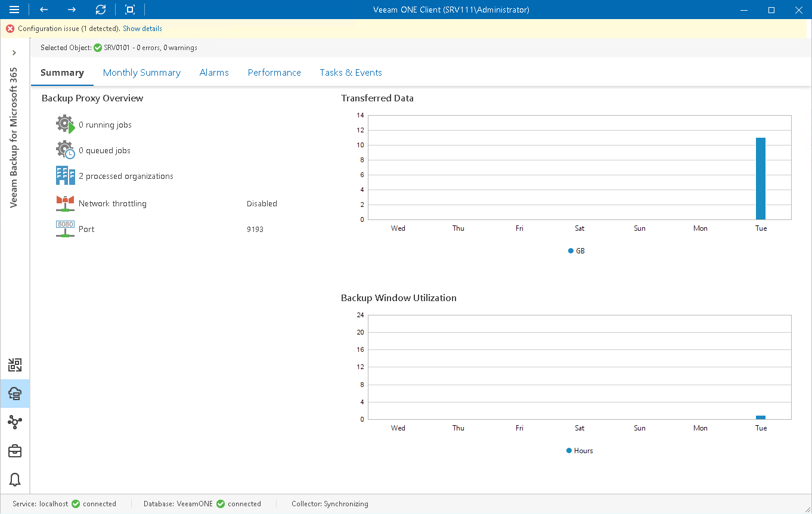The height and width of the screenshot is (514, 812).
Task: Toggle the GB legend marker
Action: 571,251
